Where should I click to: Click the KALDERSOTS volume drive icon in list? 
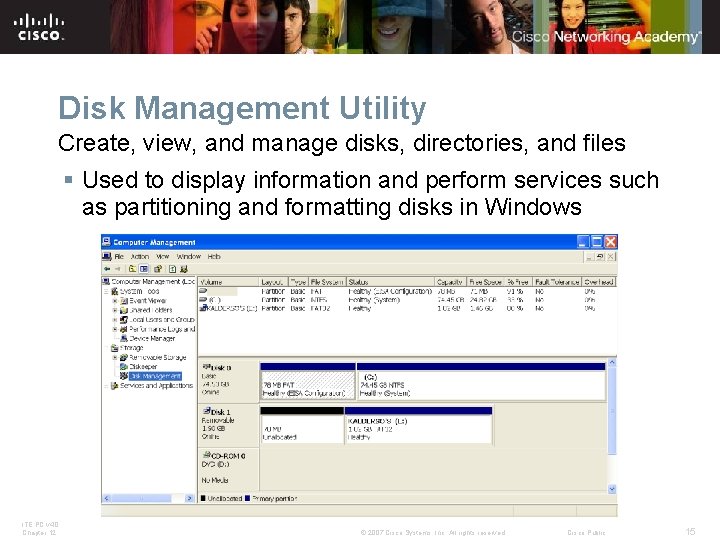click(203, 308)
